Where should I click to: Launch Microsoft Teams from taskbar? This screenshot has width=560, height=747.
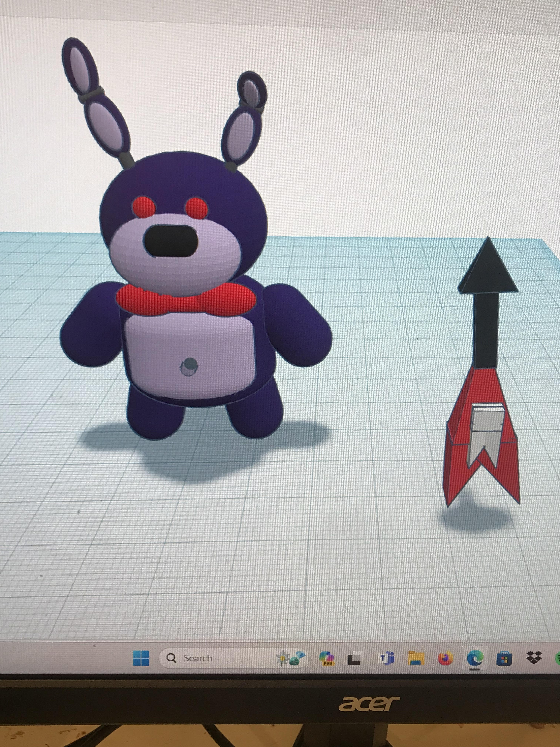pyautogui.click(x=388, y=658)
